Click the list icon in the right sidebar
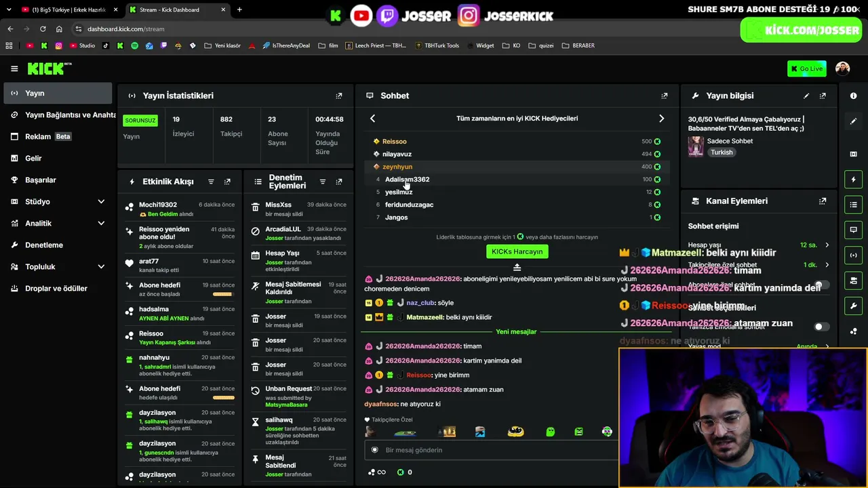 [x=853, y=205]
